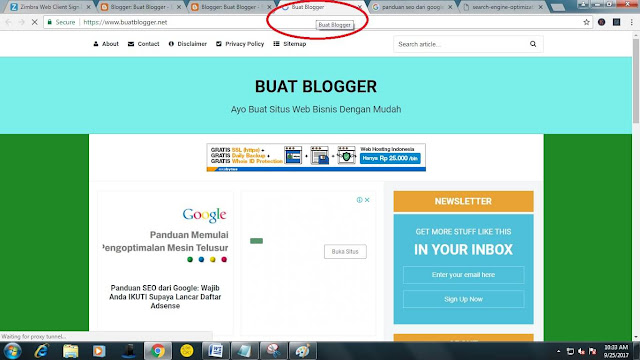Close the panduan seo dan google tab
This screenshot has width=640, height=360.
coord(450,7)
